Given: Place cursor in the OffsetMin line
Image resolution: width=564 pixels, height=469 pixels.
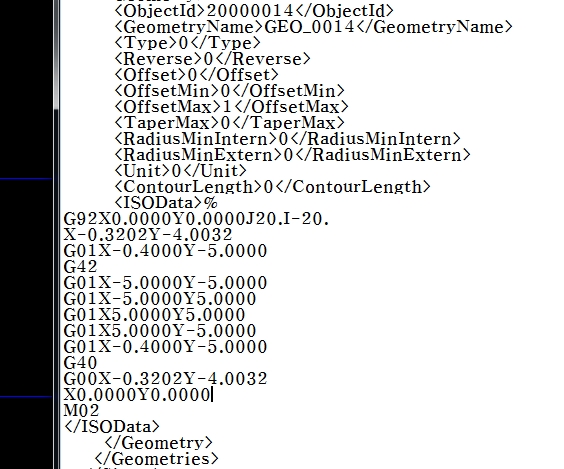Looking at the screenshot, I should click(229, 91).
